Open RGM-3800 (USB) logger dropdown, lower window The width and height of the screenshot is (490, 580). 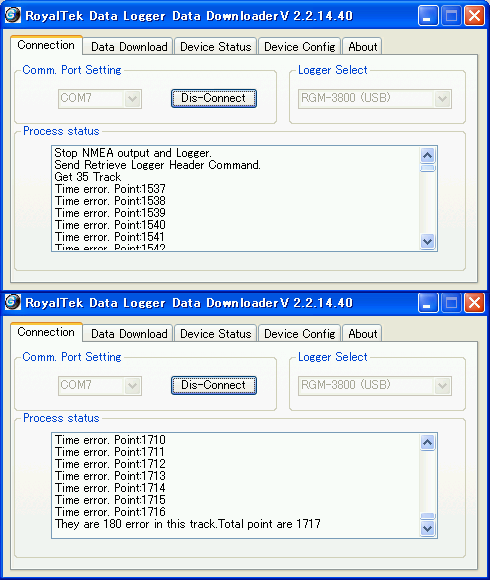click(442, 386)
